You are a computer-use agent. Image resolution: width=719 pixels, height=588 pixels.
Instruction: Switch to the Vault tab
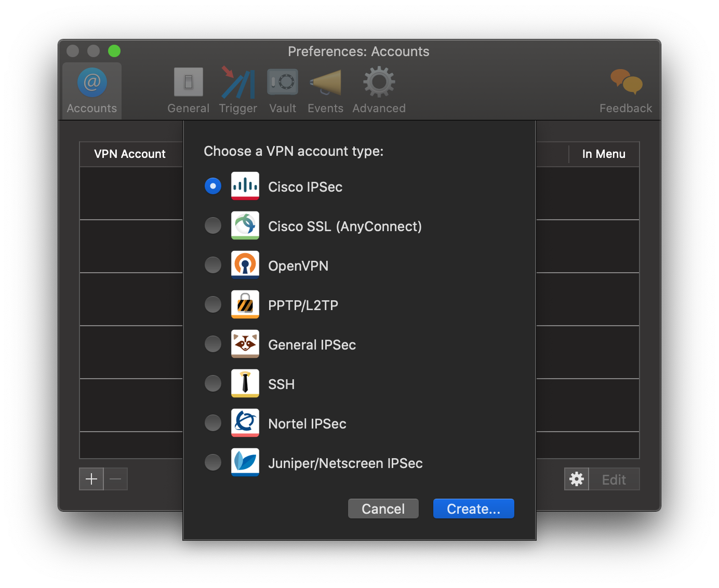pyautogui.click(x=283, y=91)
